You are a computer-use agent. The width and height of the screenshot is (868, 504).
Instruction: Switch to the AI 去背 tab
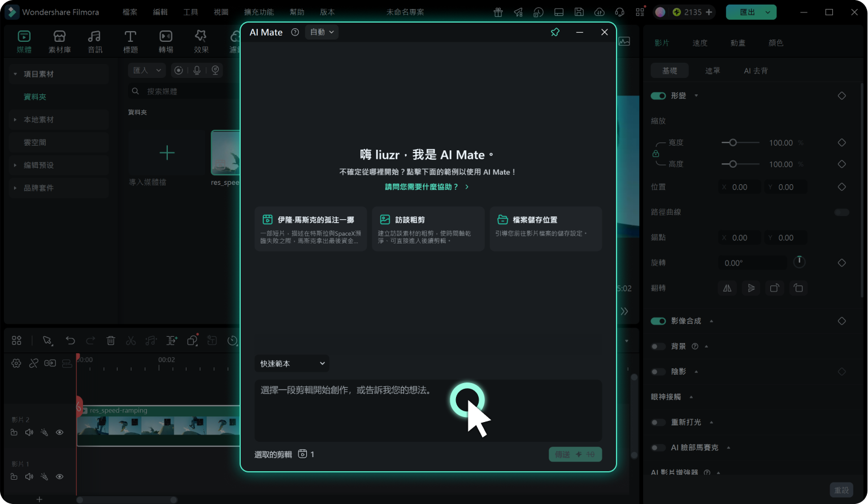tap(756, 71)
